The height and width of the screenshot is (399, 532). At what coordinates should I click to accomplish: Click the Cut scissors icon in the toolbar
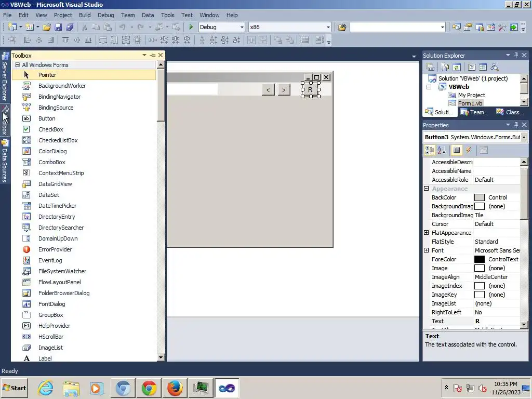tap(85, 27)
